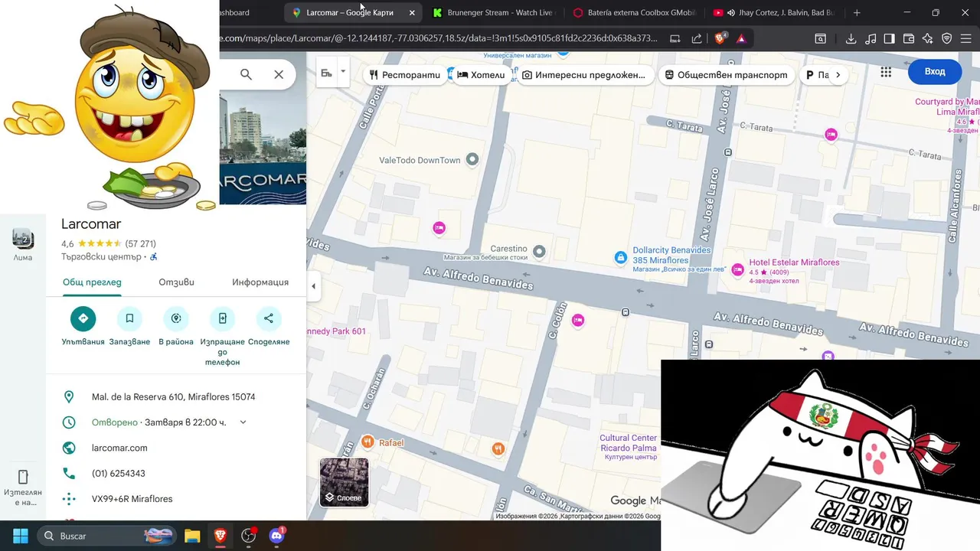Click the ValeTodo DownTown map pin
This screenshot has width=980, height=551.
[472, 159]
